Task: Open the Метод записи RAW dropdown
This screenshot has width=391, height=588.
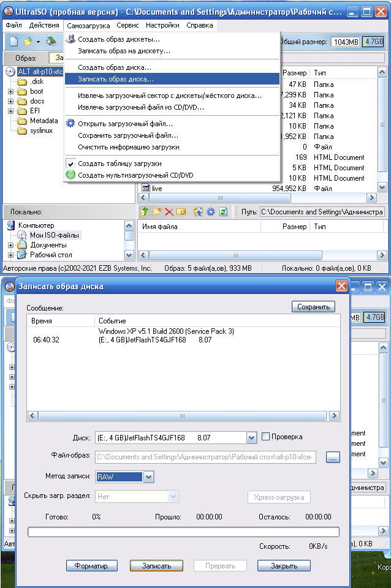Action: point(148,477)
